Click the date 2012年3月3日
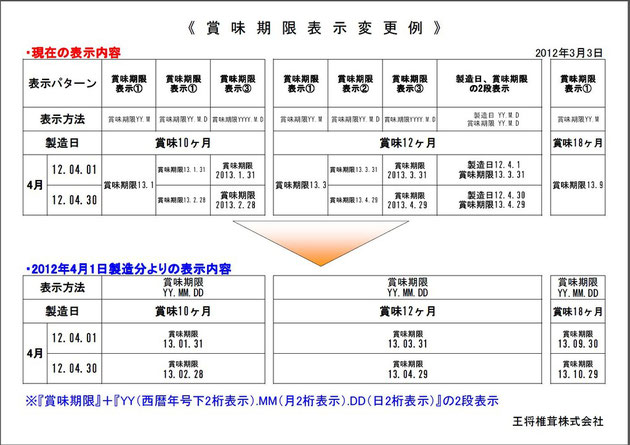This screenshot has height=445, width=630. point(569,53)
